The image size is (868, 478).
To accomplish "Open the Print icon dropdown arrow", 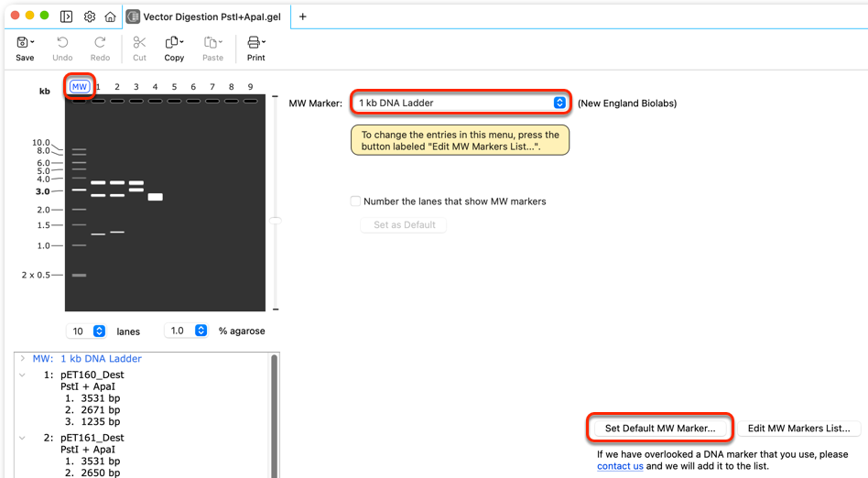I will click(x=264, y=42).
